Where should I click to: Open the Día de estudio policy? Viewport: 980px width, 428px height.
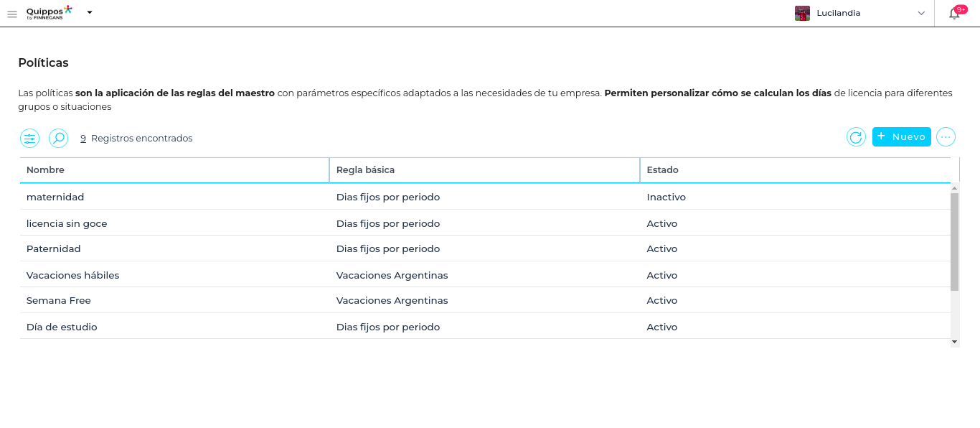pos(62,327)
